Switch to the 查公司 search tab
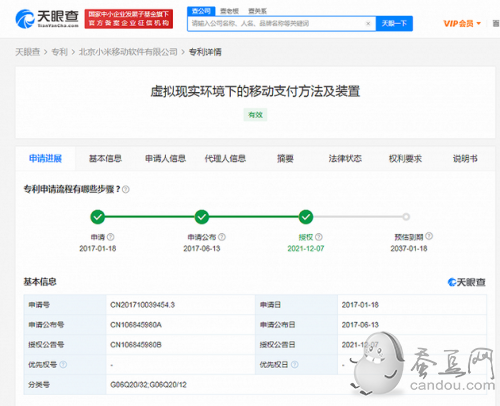500x406 pixels. pos(201,11)
